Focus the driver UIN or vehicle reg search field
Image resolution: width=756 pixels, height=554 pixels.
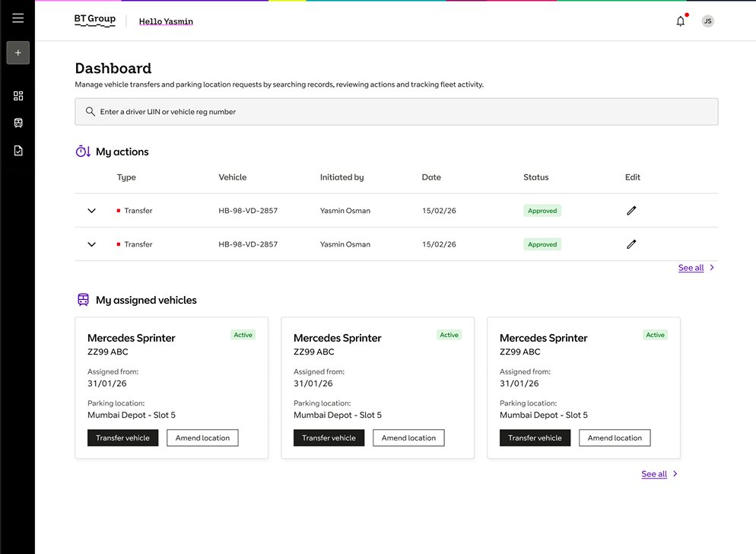(396, 111)
